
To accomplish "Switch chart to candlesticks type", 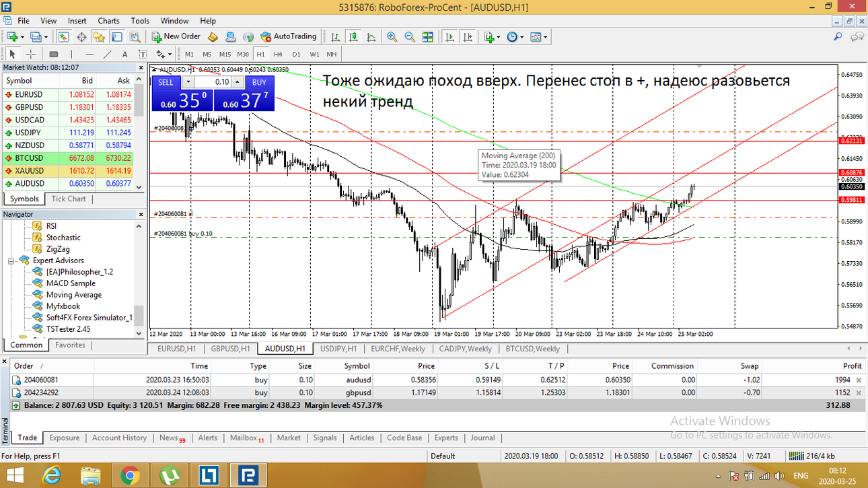I will pos(353,36).
